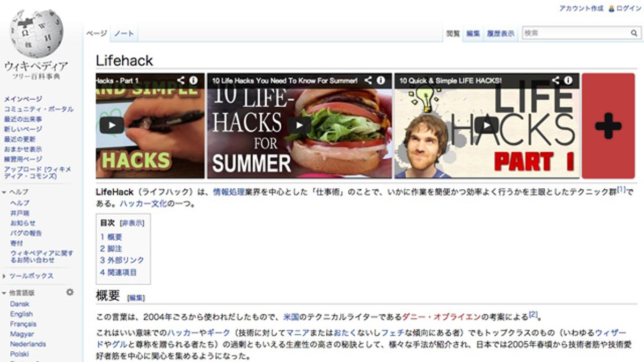Hide the table of contents via 非表示
The height and width of the screenshot is (362, 644).
point(132,223)
